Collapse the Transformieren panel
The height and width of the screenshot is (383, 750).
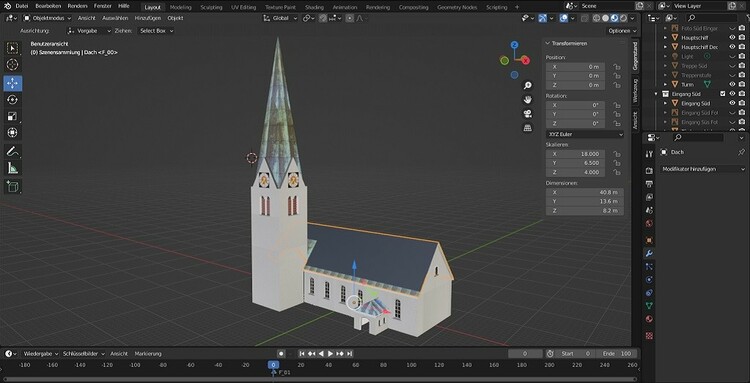click(548, 43)
